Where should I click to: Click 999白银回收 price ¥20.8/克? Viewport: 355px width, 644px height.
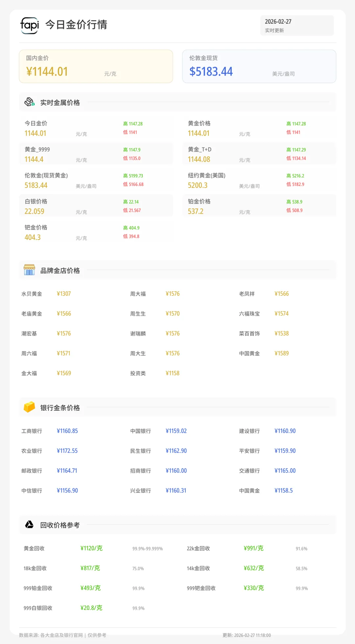[x=91, y=608]
